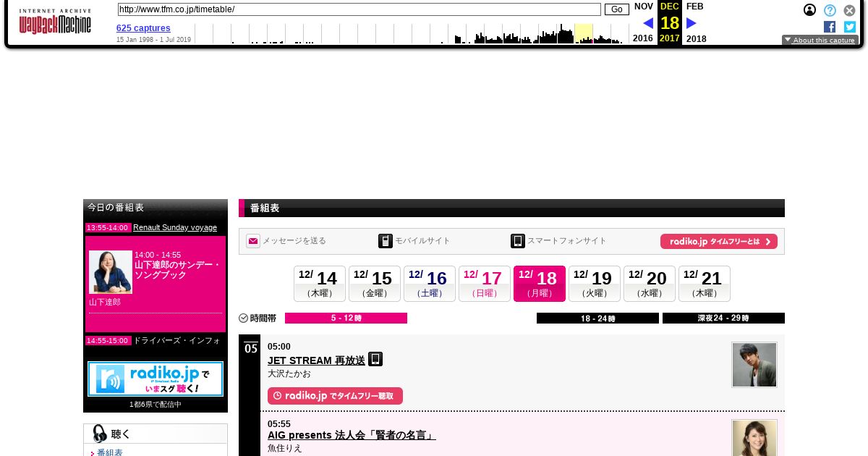This screenshot has height=456, width=868.
Task: Open the Wayback user account icon
Action: 810,10
